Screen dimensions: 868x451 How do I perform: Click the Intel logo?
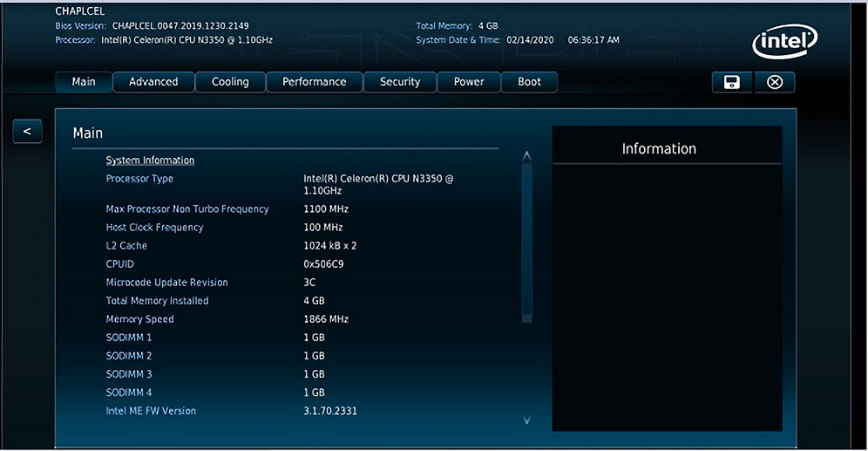pos(784,41)
